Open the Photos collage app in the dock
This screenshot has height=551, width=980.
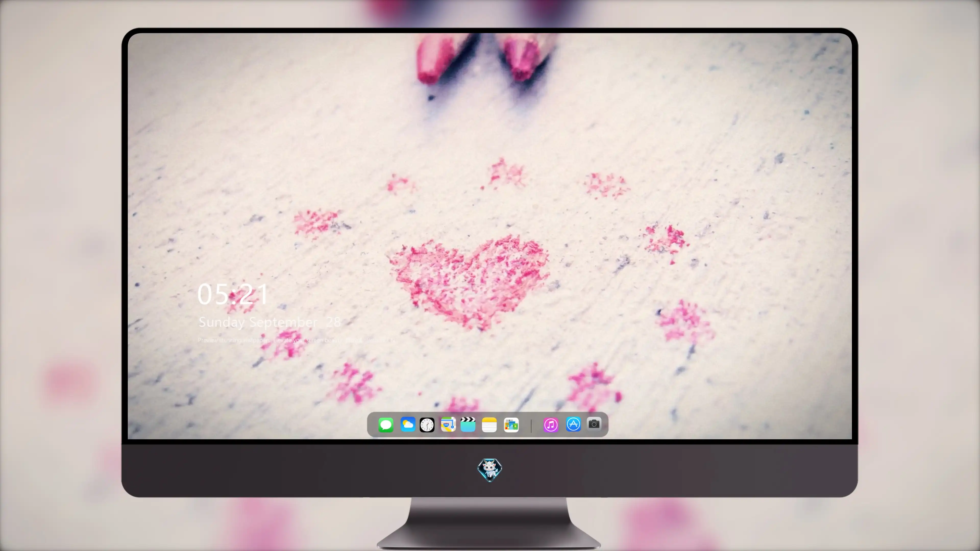click(x=511, y=425)
